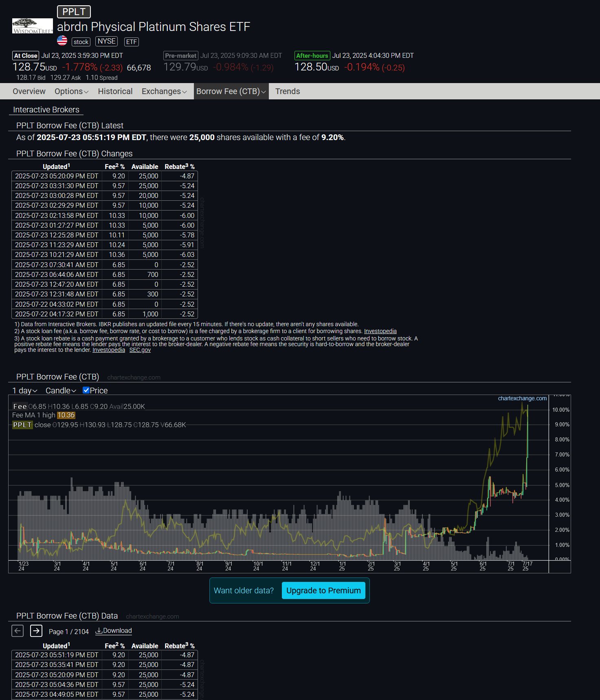Open the Historical tab
Viewport: 600px width, 700px height.
[115, 91]
